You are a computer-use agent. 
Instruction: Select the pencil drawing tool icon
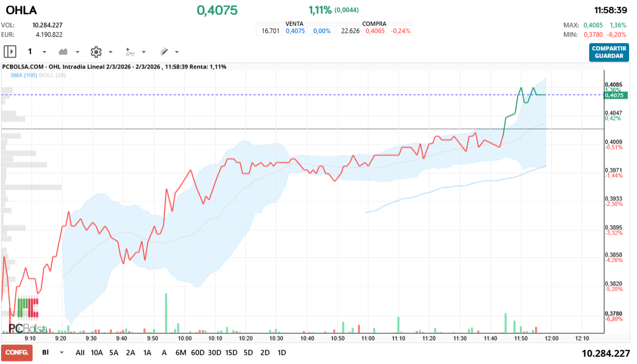coord(163,51)
